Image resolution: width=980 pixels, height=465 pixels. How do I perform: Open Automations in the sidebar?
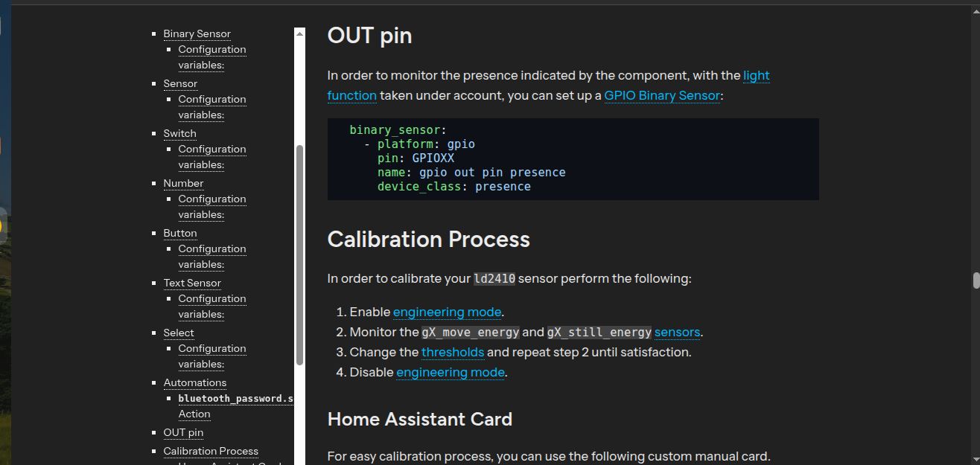[x=195, y=382]
